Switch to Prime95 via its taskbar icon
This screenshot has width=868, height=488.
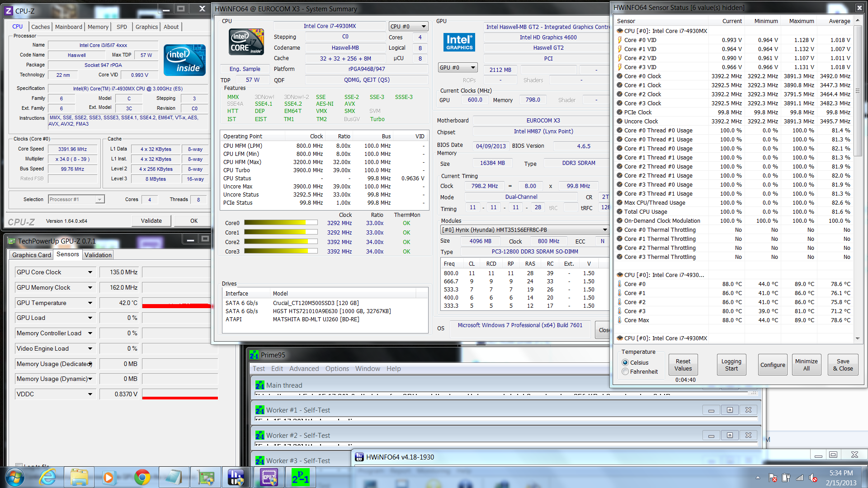300,477
